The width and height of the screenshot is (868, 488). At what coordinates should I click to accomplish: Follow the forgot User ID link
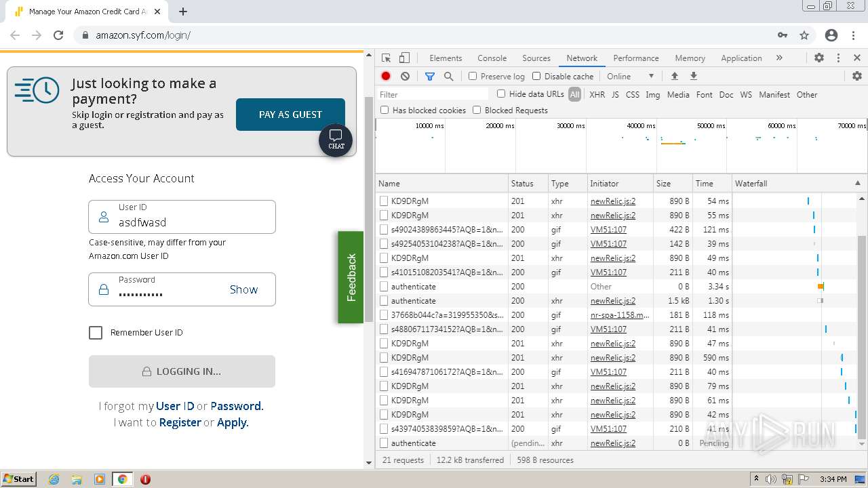[x=175, y=406]
